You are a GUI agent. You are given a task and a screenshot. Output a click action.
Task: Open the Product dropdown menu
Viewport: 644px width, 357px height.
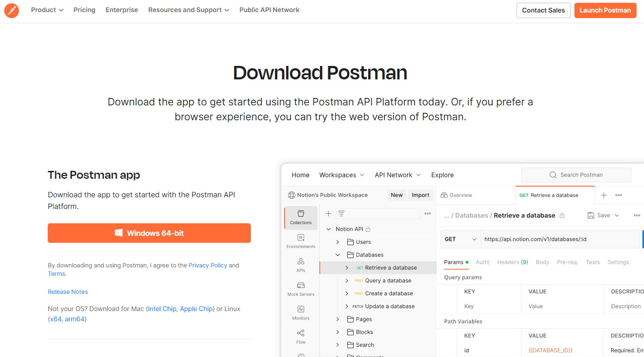click(x=47, y=10)
